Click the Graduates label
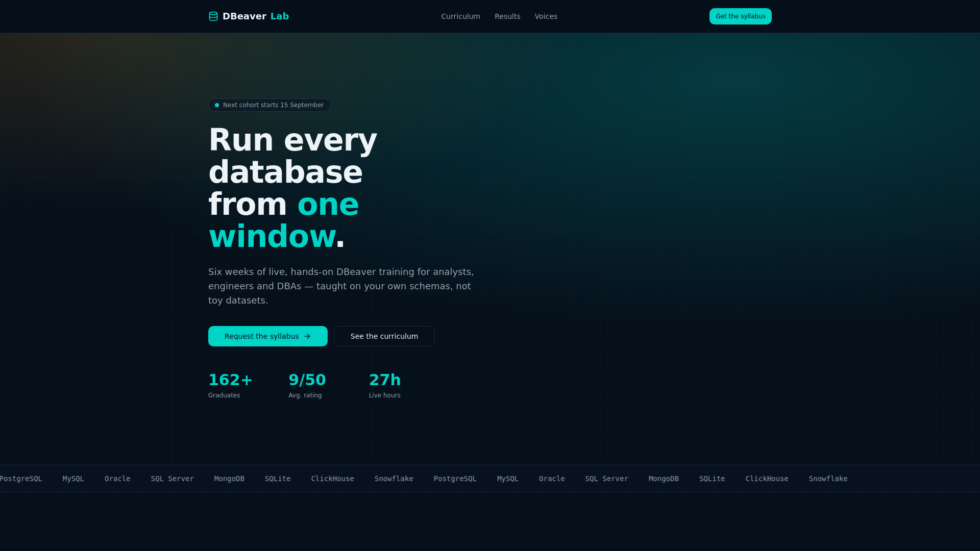Viewport: 980px width, 551px height. (x=224, y=395)
